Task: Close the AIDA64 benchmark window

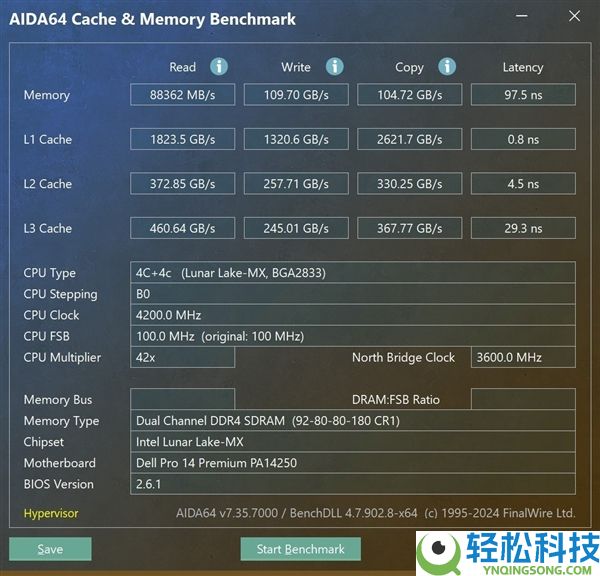Action: pos(574,16)
